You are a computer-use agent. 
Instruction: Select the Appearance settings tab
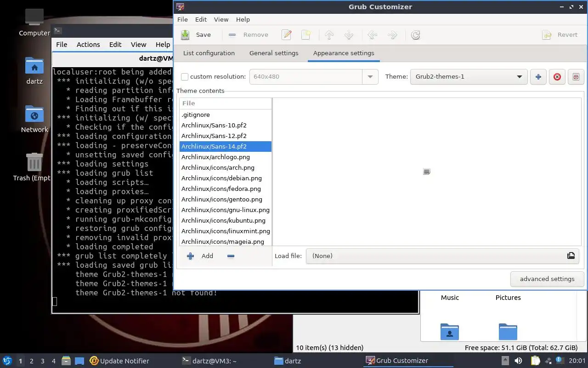[x=344, y=53]
